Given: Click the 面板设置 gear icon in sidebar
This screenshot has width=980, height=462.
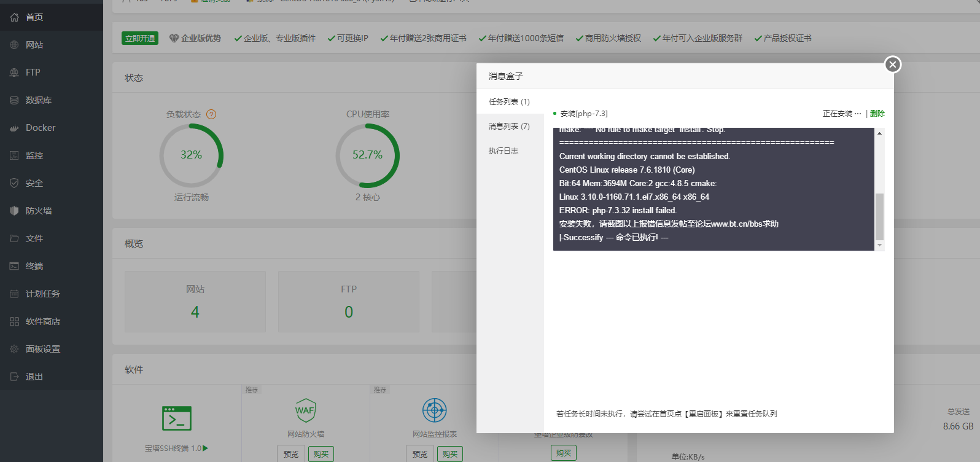Looking at the screenshot, I should tap(15, 349).
